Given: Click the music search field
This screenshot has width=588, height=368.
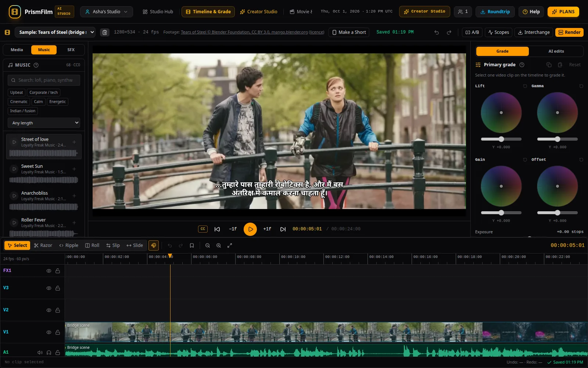Looking at the screenshot, I should (44, 80).
